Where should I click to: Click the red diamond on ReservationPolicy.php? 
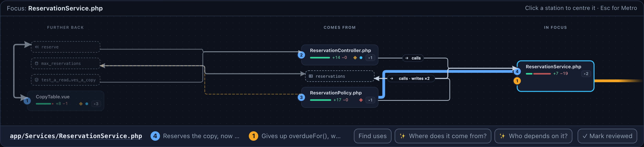(361, 100)
